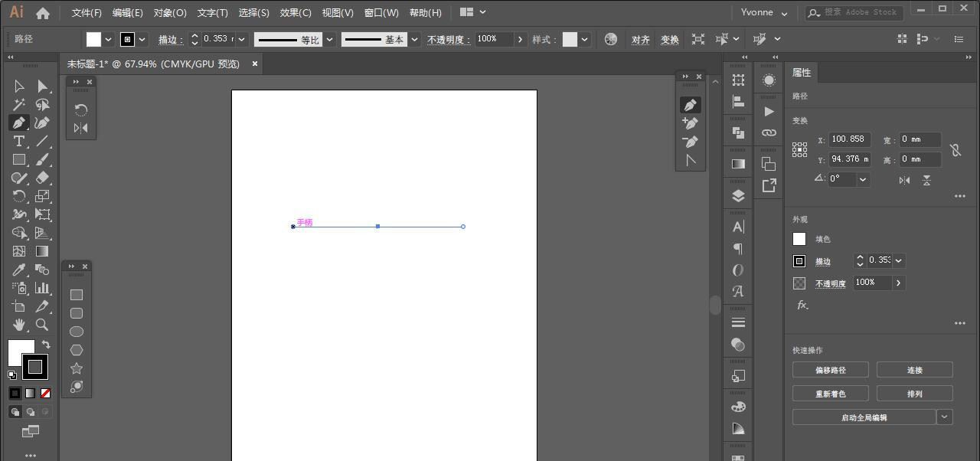Click the 偏移路径 button
Viewport: 980px width, 461px height.
pos(831,369)
